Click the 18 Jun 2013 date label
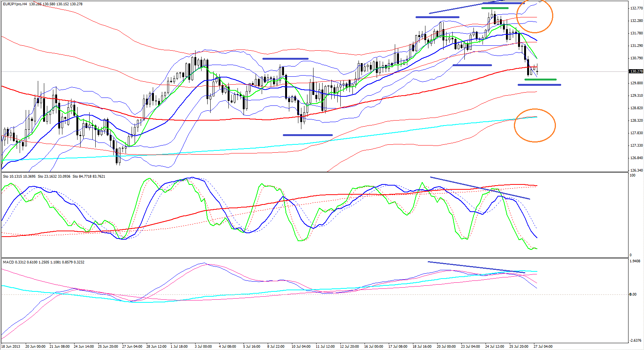 pyautogui.click(x=11, y=346)
